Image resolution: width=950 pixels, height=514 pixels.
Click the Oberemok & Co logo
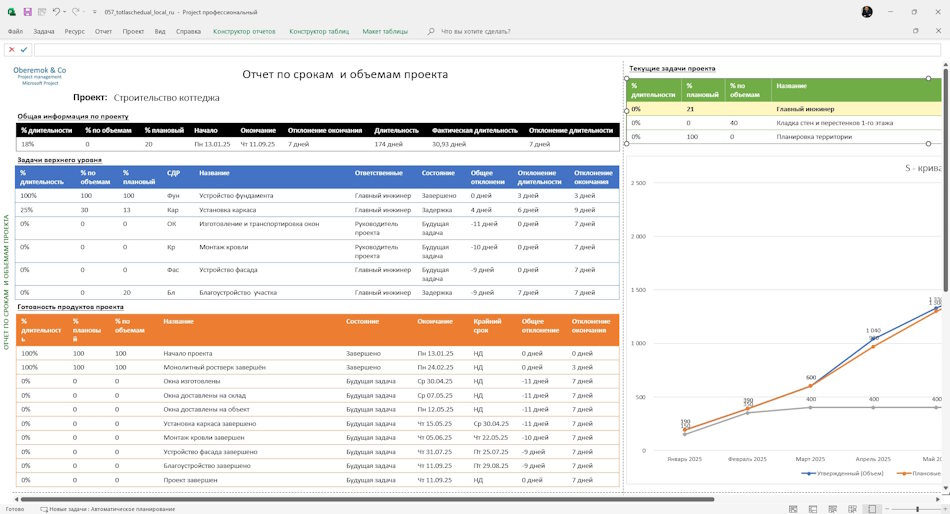point(39,75)
